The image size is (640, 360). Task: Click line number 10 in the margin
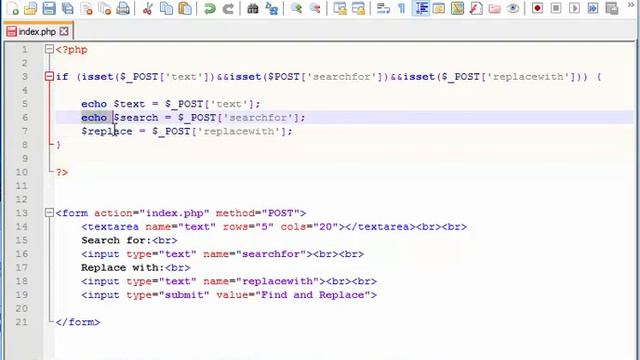(x=22, y=172)
